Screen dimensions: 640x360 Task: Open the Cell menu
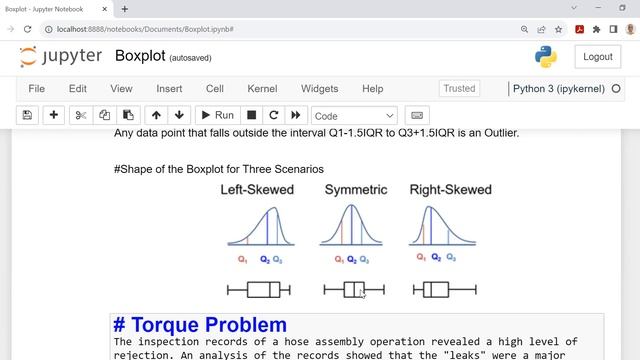click(215, 89)
